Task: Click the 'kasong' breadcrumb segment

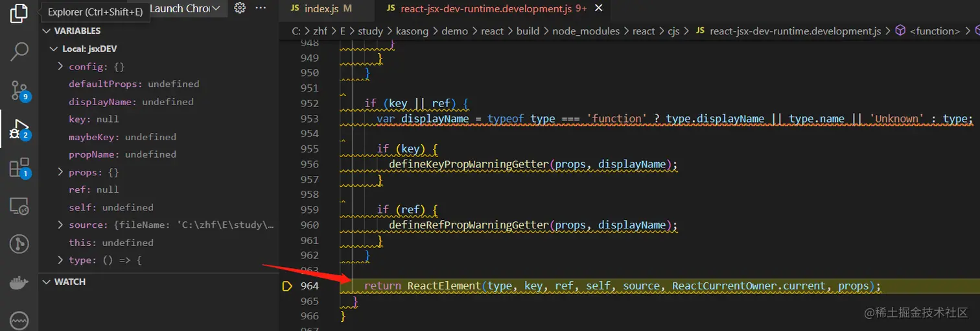Action: coord(412,31)
